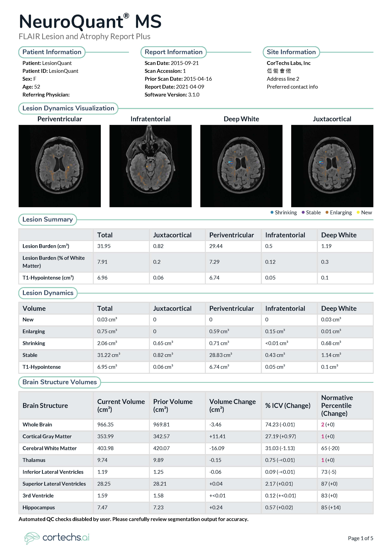Click Prior Scan Date 2015-04-16 text
This screenshot has width=392, height=554.
[178, 79]
